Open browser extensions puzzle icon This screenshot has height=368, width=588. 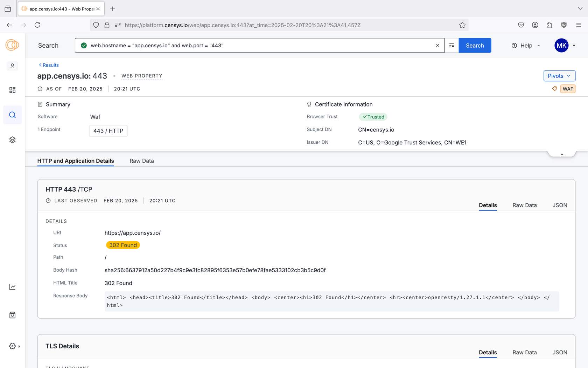pyautogui.click(x=549, y=25)
